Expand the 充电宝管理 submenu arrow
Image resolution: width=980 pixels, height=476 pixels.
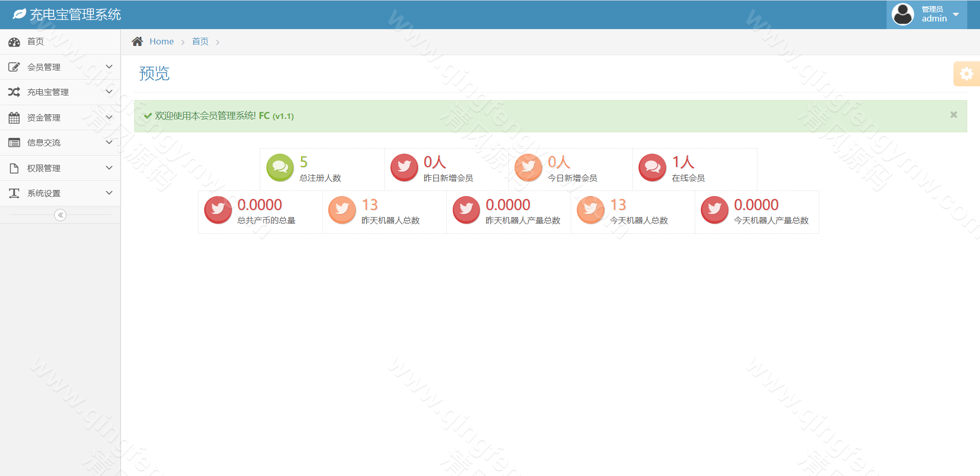point(109,92)
